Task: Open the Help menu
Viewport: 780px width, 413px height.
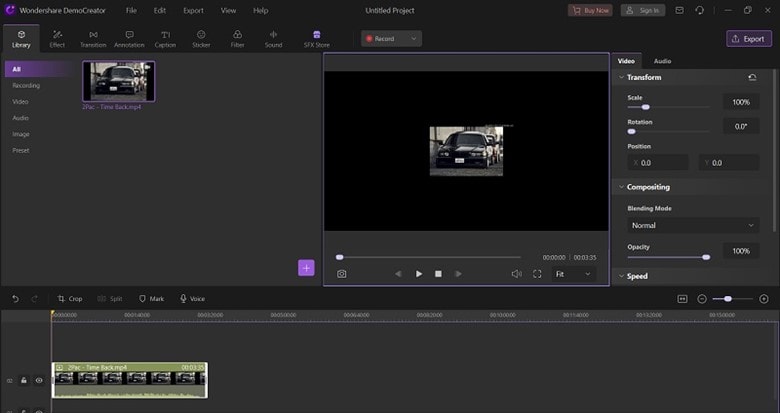Action: pos(261,10)
